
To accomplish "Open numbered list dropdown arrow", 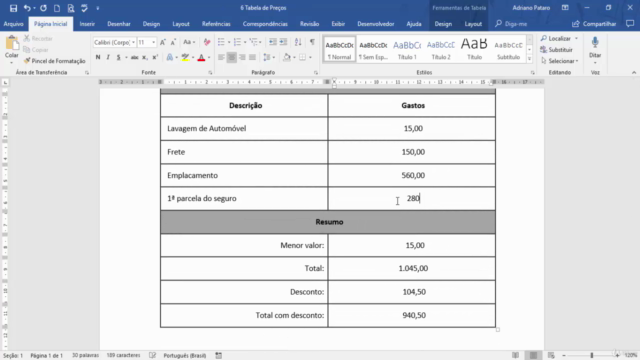I will tap(245, 42).
